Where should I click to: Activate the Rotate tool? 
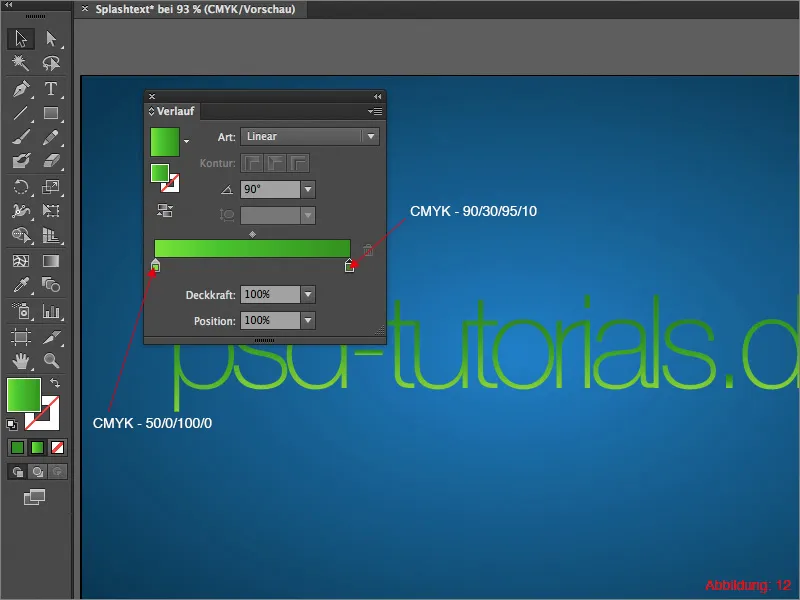[21, 187]
